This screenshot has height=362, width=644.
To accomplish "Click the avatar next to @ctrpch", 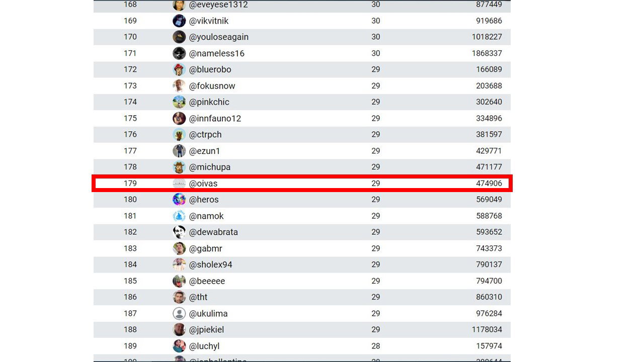I will point(179,134).
